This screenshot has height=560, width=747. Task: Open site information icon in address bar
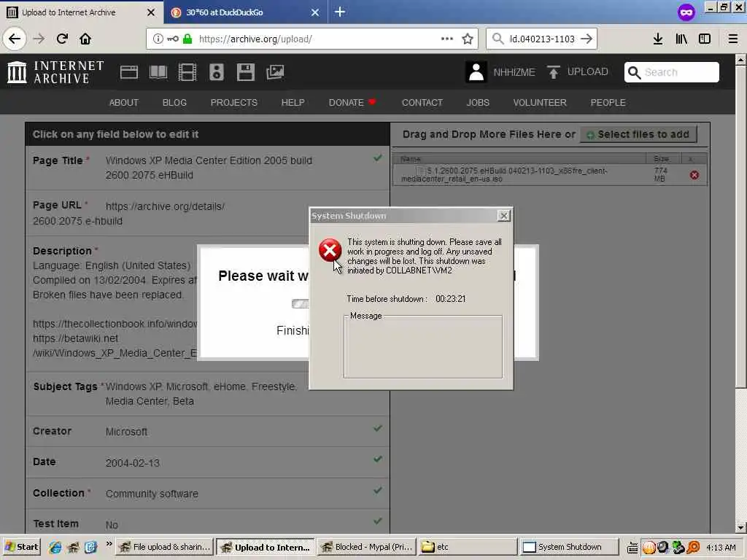point(158,39)
